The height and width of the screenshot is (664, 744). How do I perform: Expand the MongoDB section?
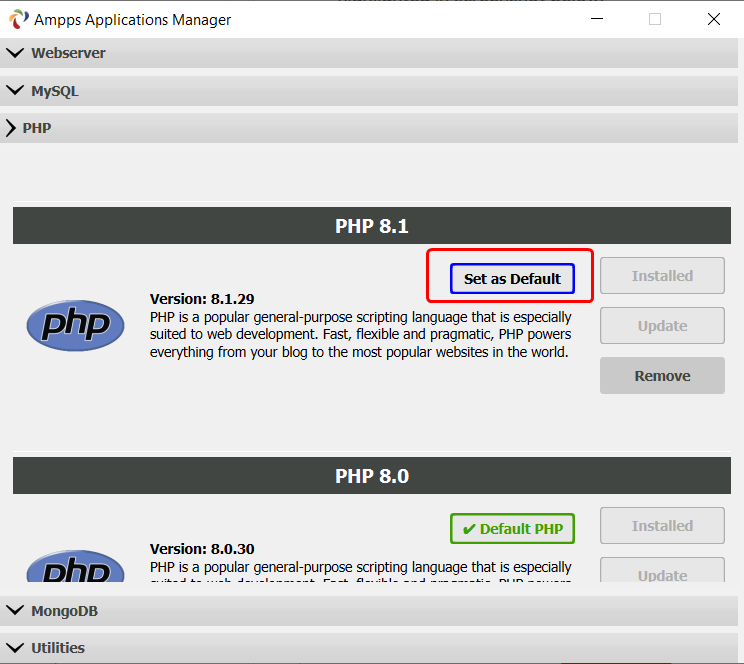pos(369,611)
